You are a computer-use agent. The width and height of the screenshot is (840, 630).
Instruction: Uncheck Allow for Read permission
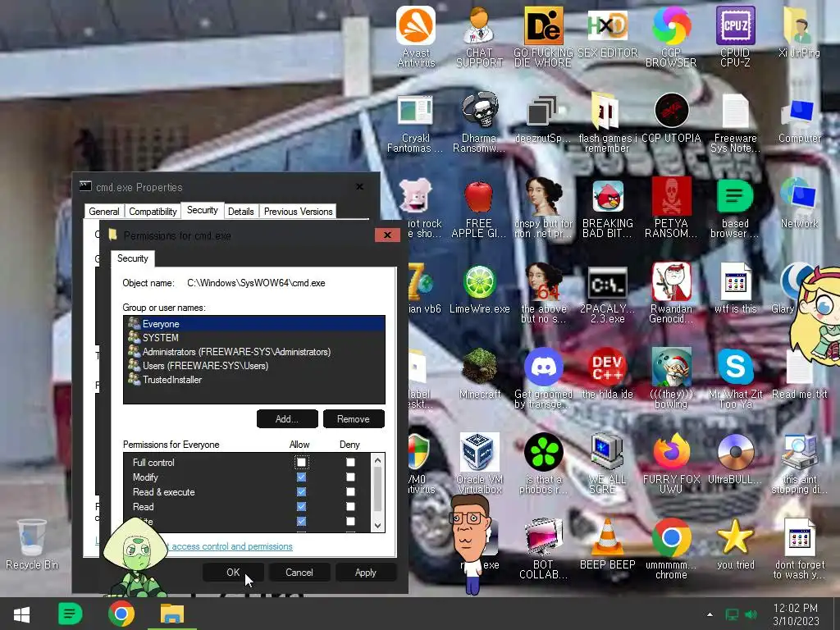pos(301,506)
